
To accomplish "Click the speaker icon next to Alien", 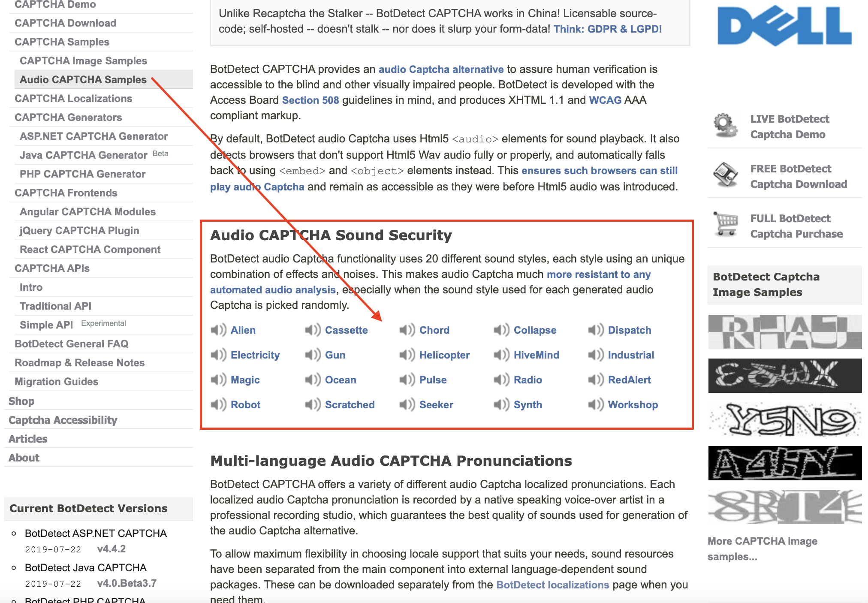I will point(218,330).
